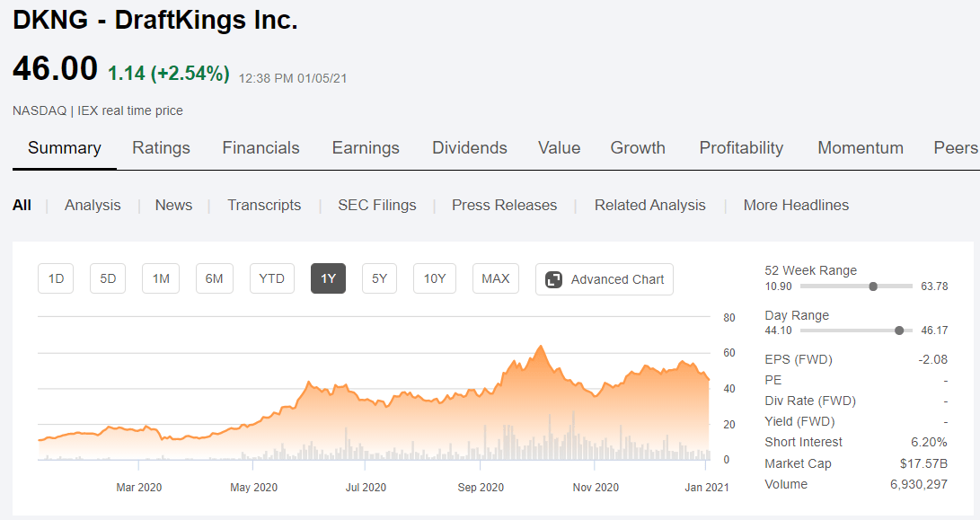Click the day low 44.10

[x=778, y=331]
